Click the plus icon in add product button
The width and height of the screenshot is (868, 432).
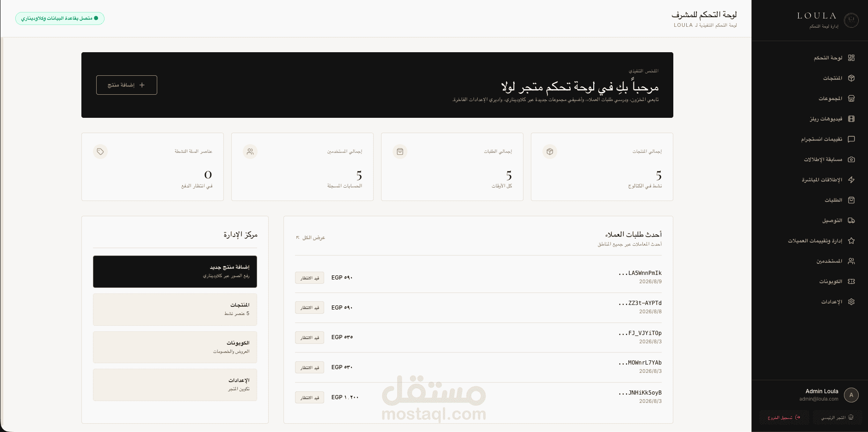[x=142, y=85]
